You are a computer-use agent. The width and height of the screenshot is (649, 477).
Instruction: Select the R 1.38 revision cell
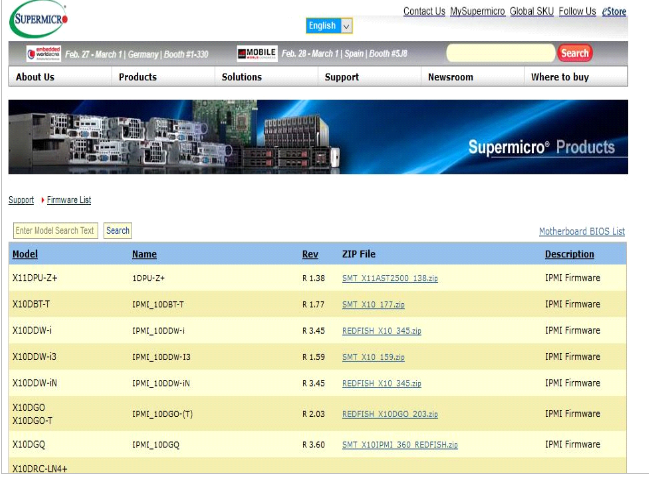pyautogui.click(x=313, y=278)
